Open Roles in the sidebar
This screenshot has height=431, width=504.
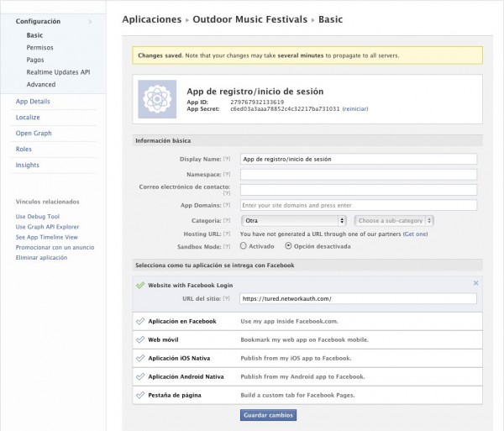pyautogui.click(x=24, y=149)
